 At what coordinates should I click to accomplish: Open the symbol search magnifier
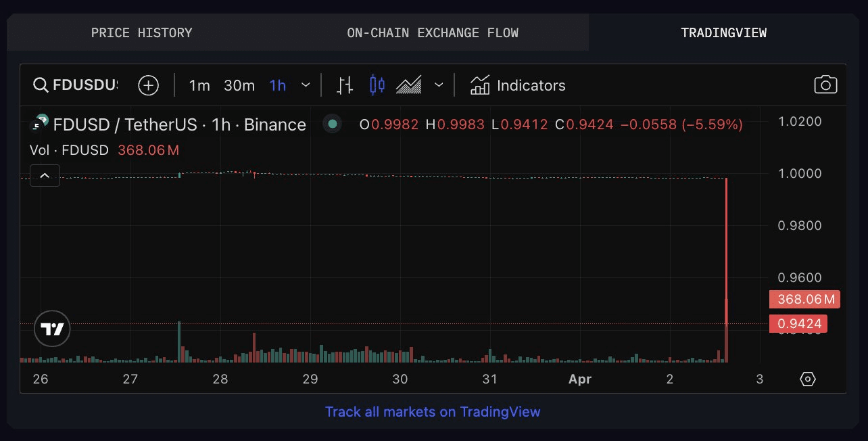(41, 85)
